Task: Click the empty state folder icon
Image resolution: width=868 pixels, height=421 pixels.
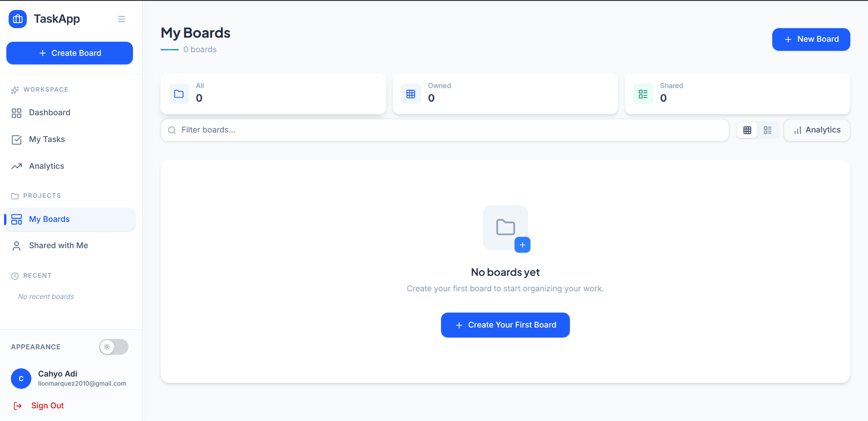Action: tap(505, 227)
